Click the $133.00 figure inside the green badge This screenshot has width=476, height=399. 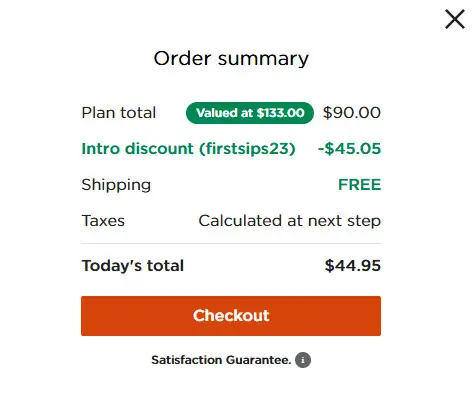(280, 113)
